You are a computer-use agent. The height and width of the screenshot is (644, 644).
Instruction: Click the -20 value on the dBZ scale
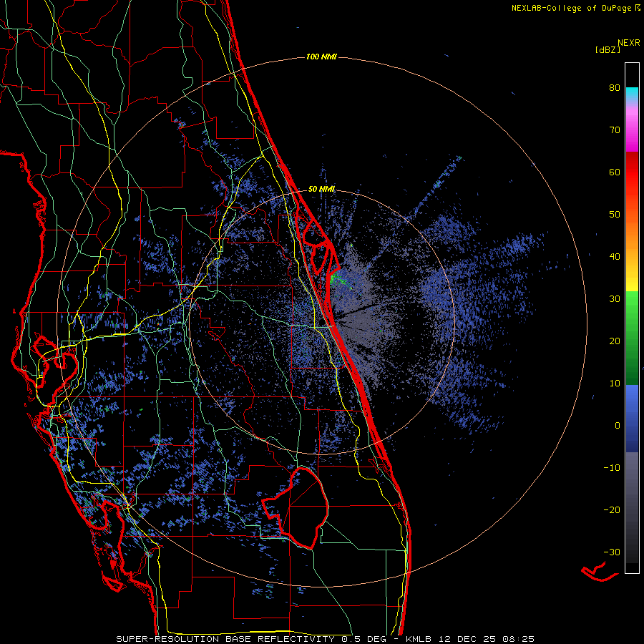612,509
